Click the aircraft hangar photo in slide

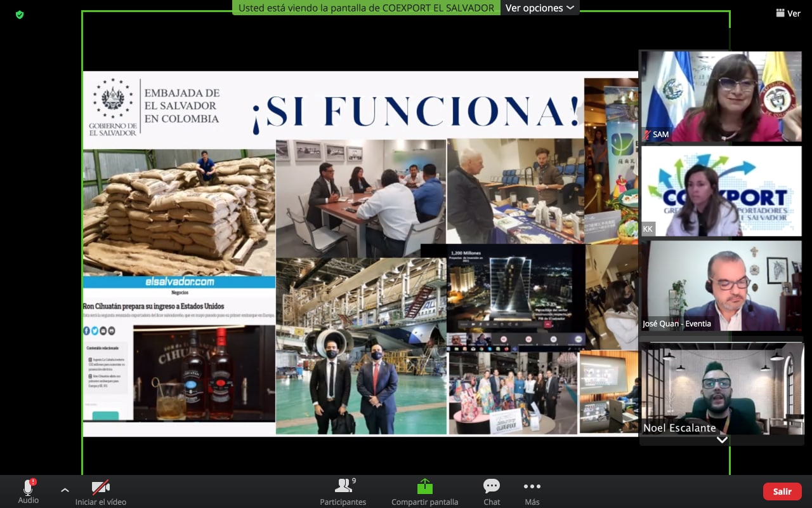point(361,345)
